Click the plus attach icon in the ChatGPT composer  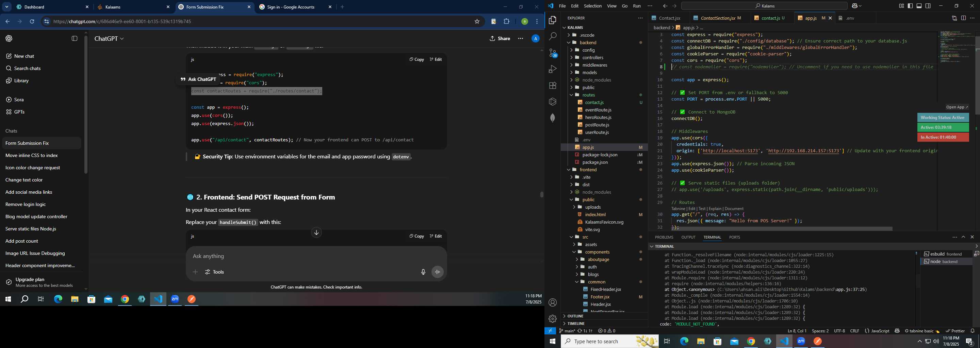point(195,272)
